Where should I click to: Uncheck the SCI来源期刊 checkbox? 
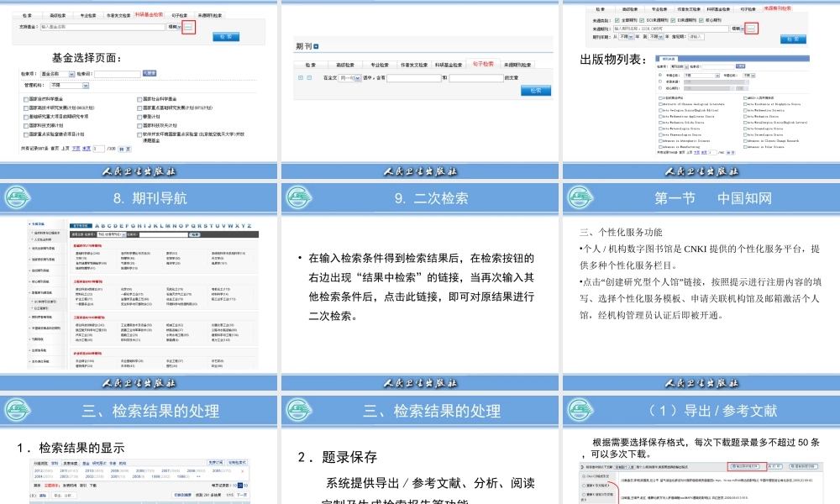click(x=641, y=20)
